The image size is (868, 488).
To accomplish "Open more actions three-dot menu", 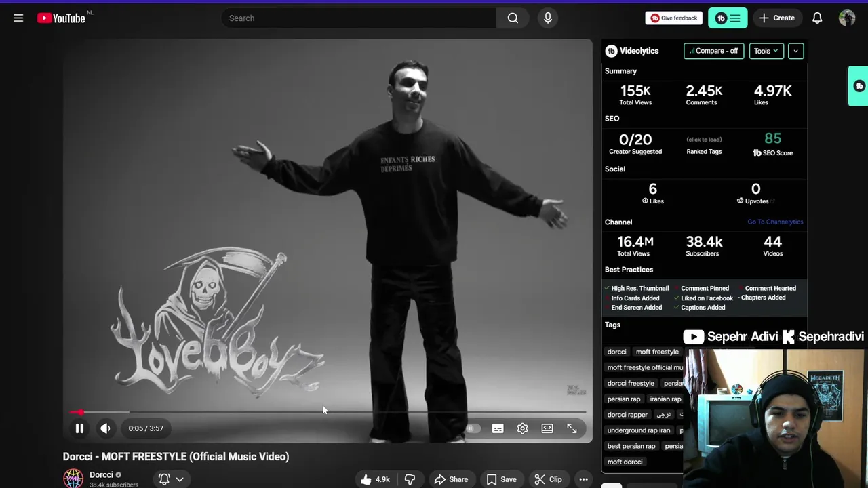I will pos(583,479).
